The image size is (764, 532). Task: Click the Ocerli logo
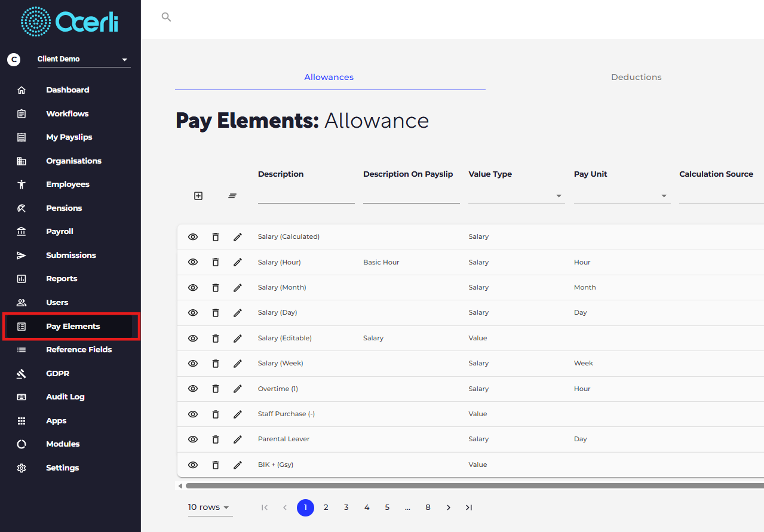point(69,22)
